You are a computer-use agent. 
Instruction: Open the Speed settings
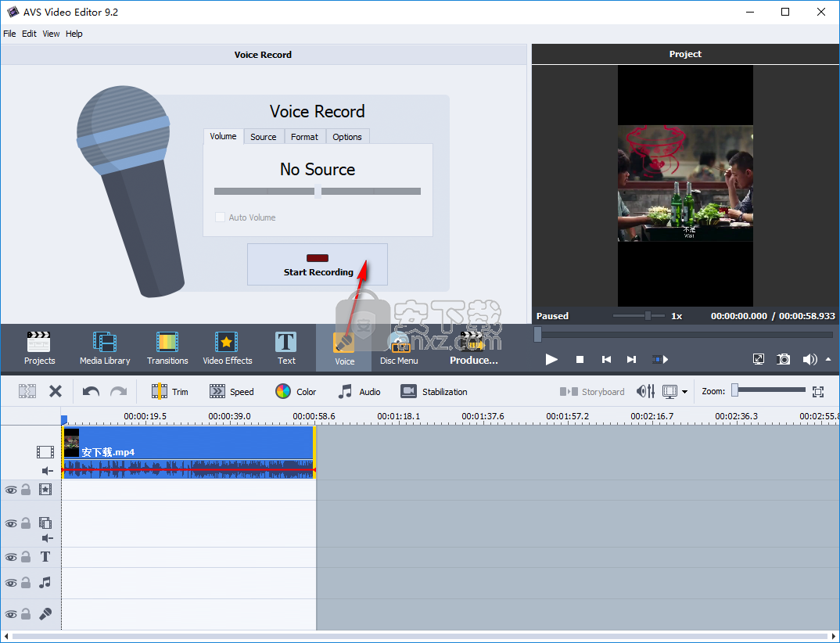pyautogui.click(x=232, y=392)
